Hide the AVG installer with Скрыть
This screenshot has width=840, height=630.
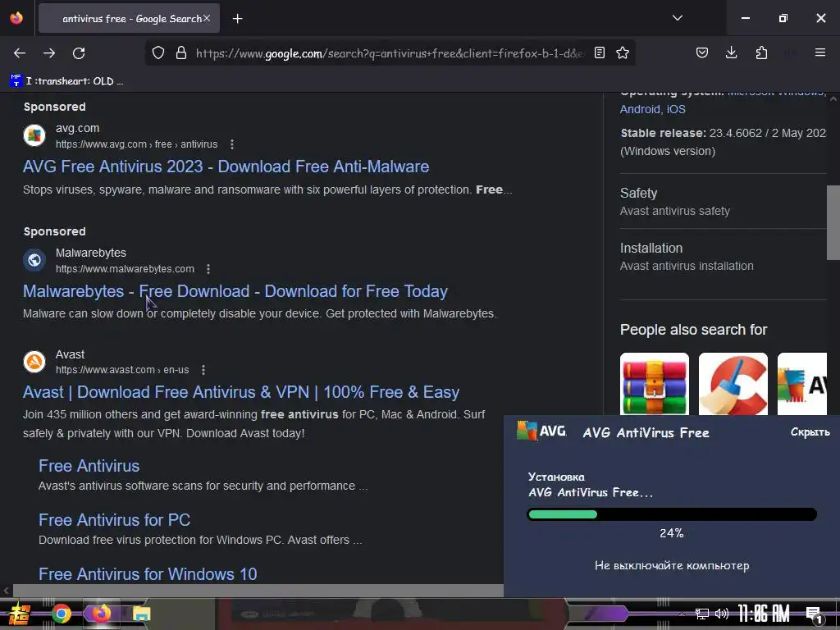pyautogui.click(x=810, y=431)
